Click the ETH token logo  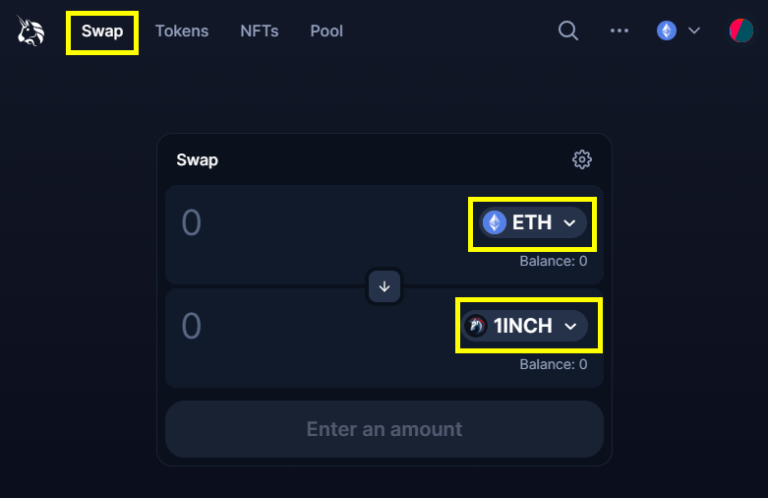(x=494, y=223)
